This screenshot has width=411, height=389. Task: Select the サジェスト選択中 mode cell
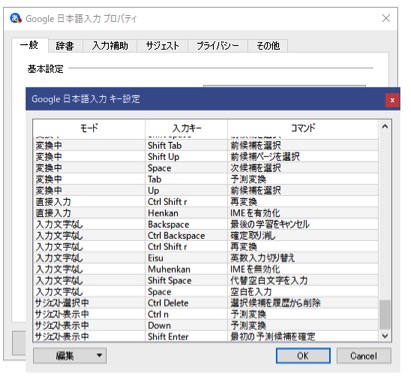[x=89, y=303]
